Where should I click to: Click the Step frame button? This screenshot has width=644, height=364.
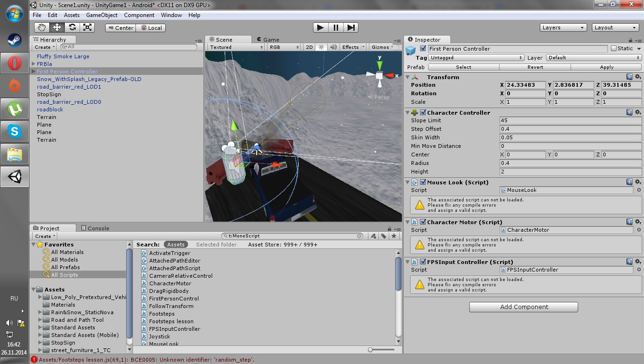tap(351, 27)
